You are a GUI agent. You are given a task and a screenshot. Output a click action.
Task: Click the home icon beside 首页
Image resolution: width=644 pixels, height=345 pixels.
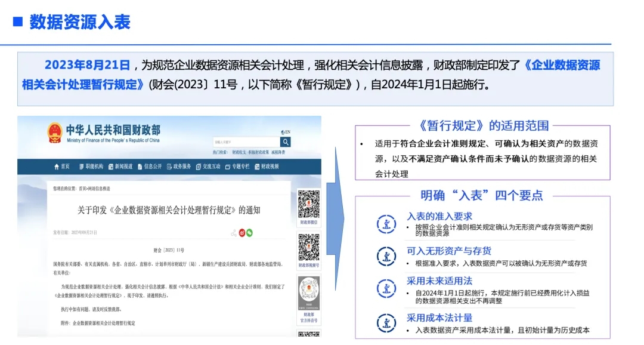coord(57,167)
